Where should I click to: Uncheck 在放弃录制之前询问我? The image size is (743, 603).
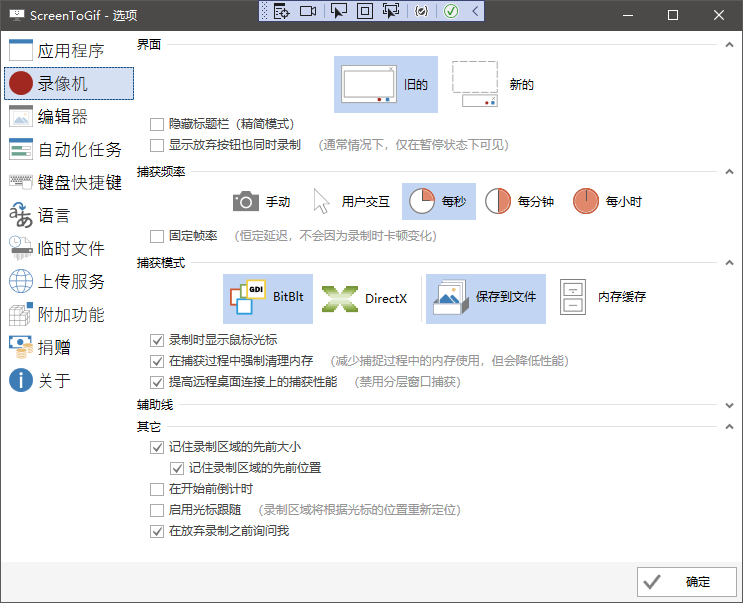coord(157,531)
